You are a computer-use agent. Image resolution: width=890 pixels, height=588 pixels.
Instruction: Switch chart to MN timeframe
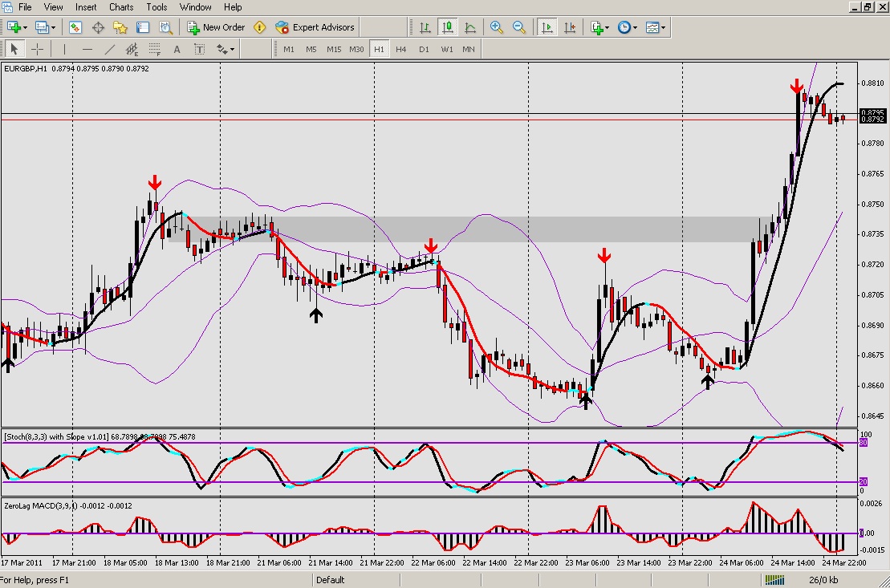(x=468, y=50)
